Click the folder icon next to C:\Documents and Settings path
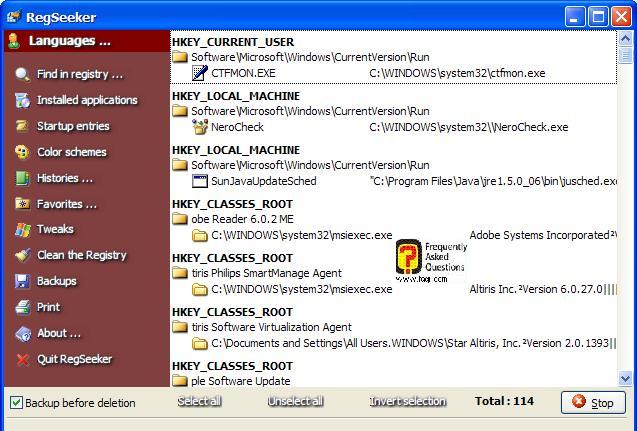This screenshot has height=431, width=637. click(x=199, y=344)
